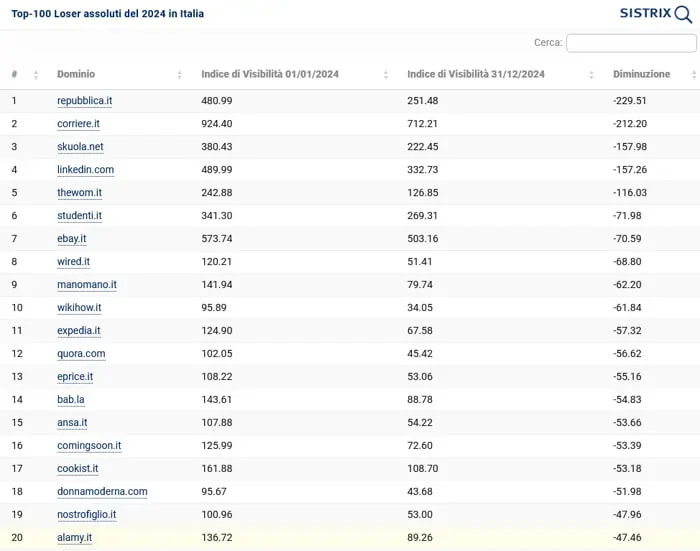Select the decrease -229.51

click(629, 101)
